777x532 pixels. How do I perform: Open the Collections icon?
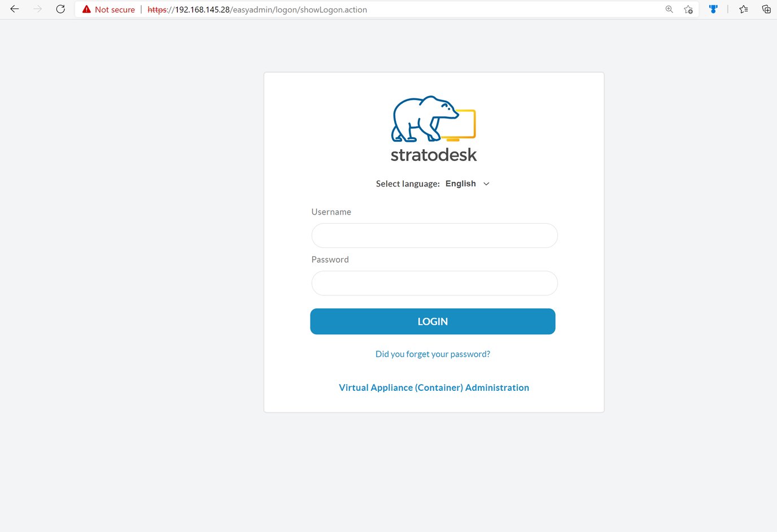click(x=766, y=10)
